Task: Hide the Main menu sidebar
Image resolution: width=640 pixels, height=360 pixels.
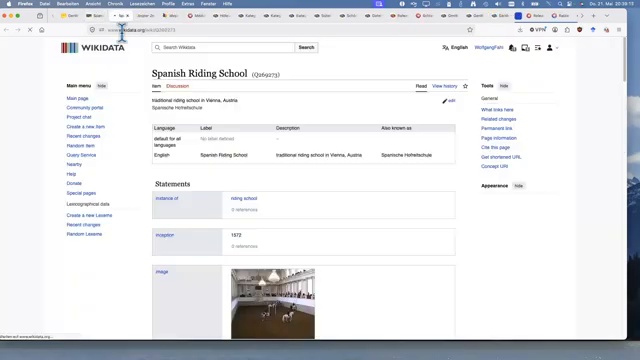Action: pos(102,86)
